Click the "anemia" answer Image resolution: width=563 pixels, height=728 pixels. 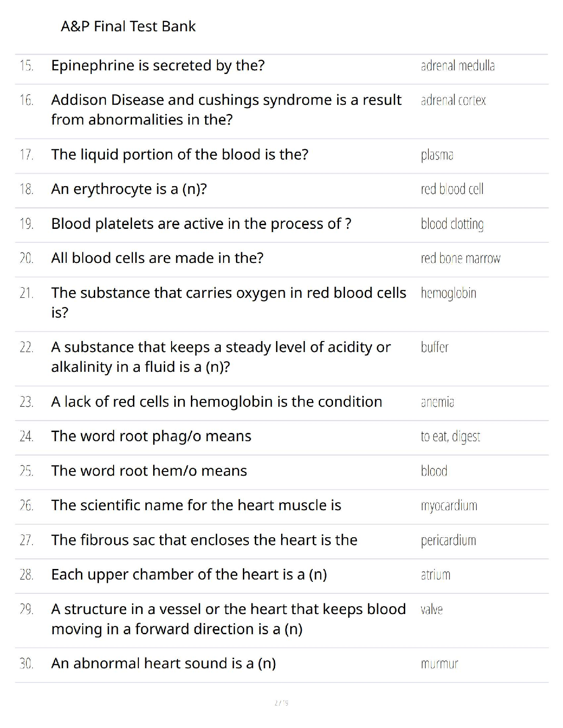(437, 402)
